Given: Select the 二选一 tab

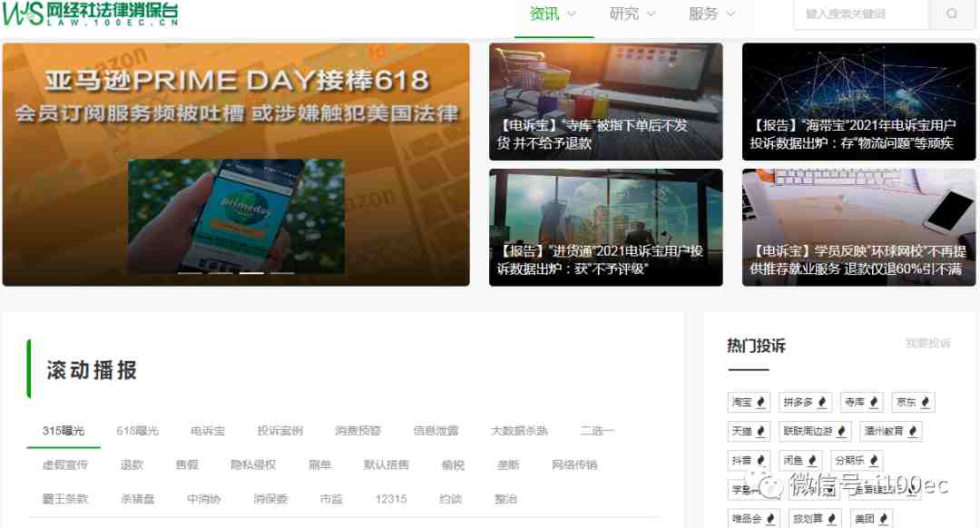Looking at the screenshot, I should pyautogui.click(x=597, y=431).
